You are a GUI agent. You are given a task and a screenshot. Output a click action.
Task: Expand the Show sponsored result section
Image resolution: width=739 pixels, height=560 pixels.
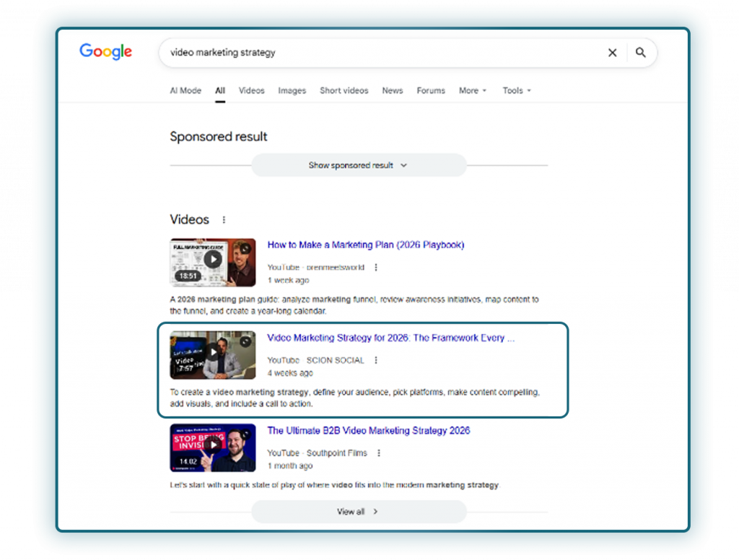coord(359,165)
